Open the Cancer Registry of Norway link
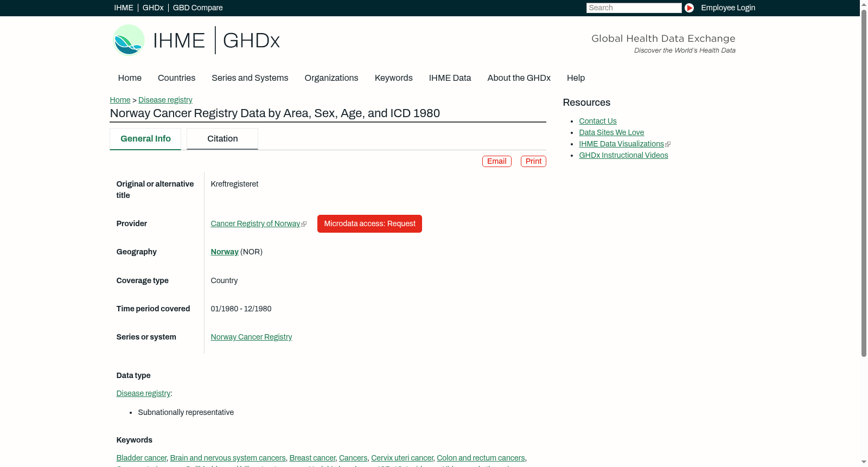 point(256,224)
